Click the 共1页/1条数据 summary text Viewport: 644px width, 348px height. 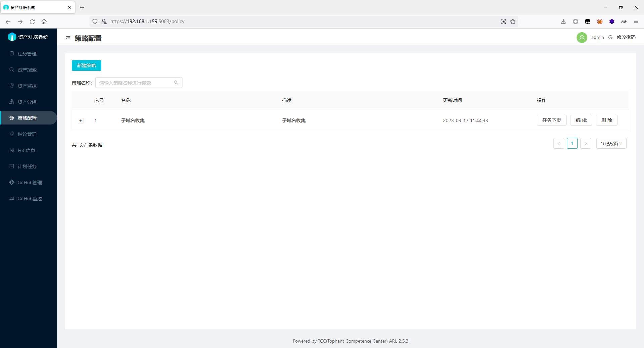tap(87, 145)
